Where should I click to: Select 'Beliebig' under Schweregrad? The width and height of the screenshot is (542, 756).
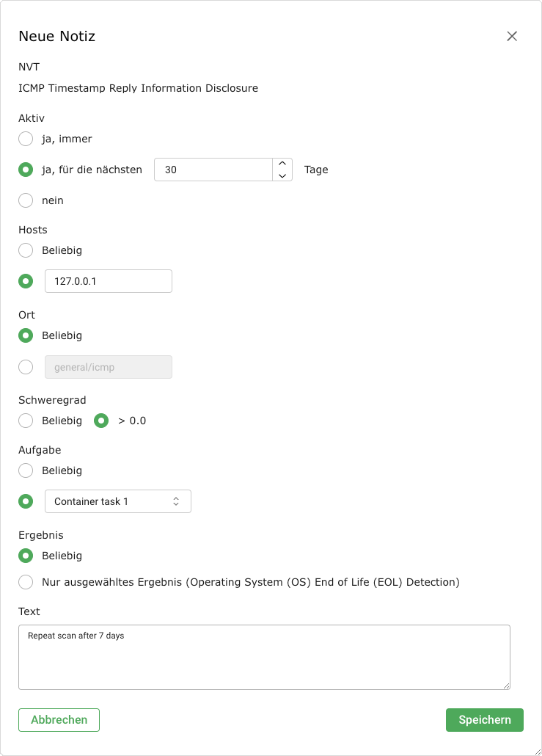[26, 421]
